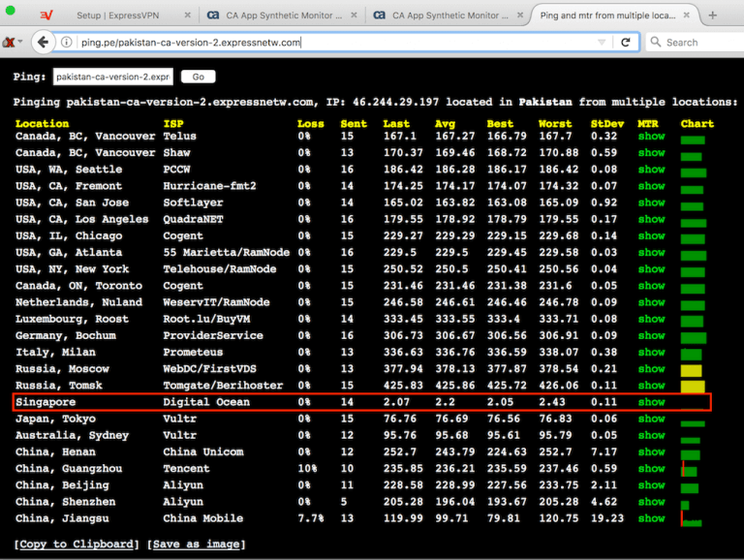Open the site info icon in address bar

(x=67, y=43)
